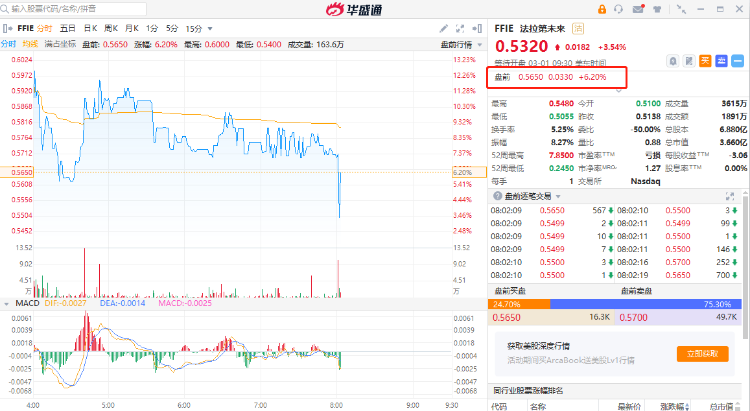Toggle 满占坐标 full-scale axis

(60, 44)
